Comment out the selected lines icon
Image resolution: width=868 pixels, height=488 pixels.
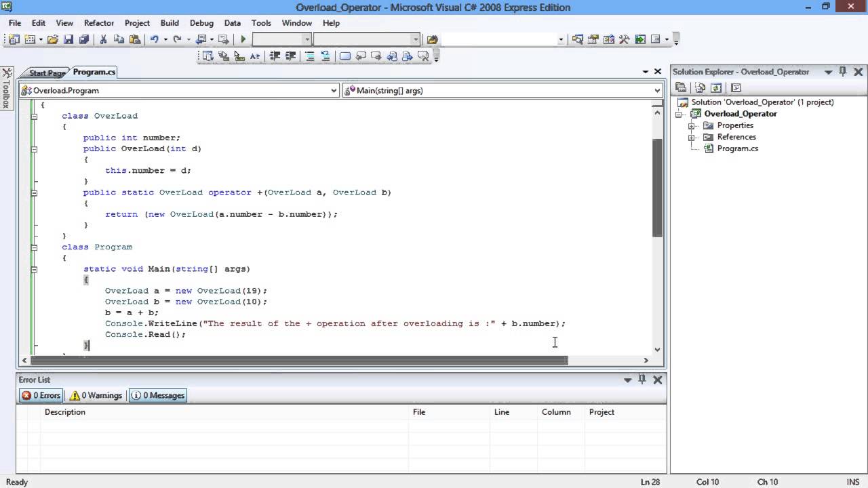(x=310, y=56)
